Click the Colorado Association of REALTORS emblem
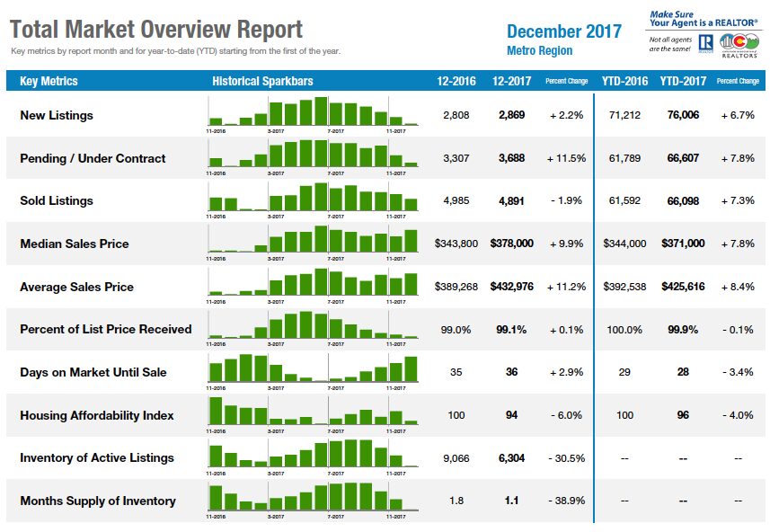 coord(739,46)
